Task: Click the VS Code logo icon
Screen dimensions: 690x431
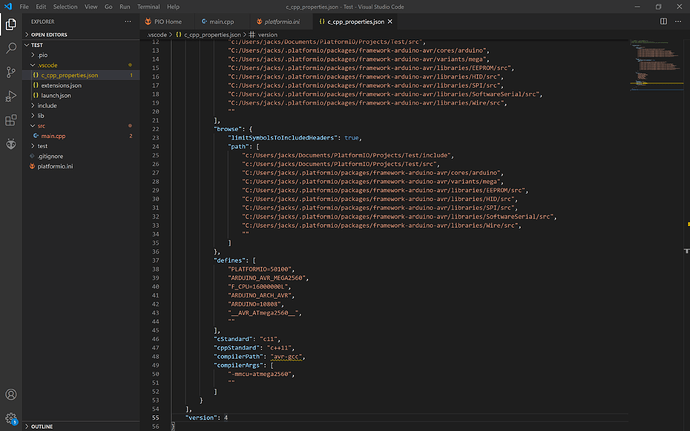Action: tap(8, 7)
